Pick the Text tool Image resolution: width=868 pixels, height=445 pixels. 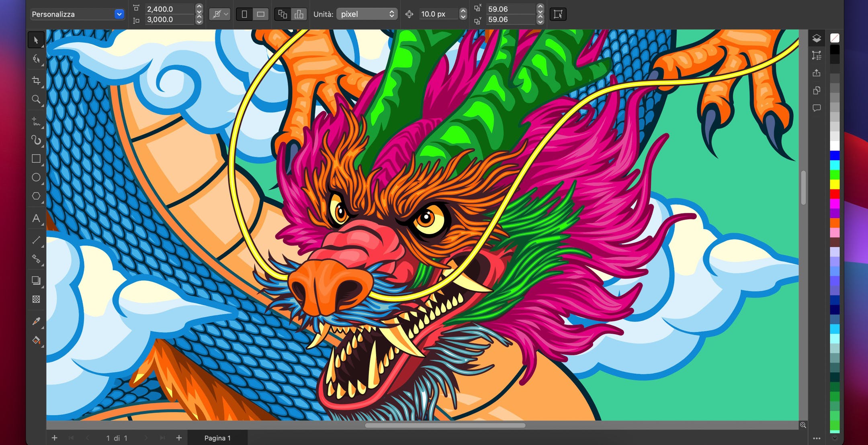36,219
